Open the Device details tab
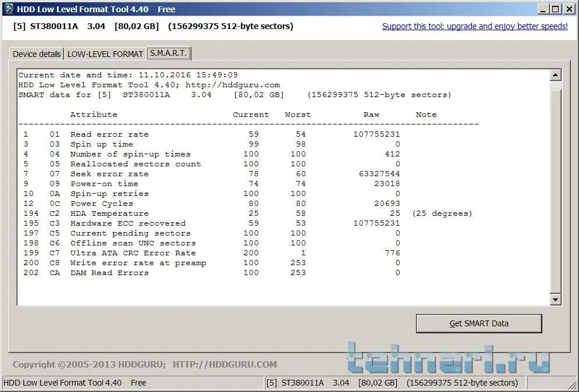The height and width of the screenshot is (392, 579). coord(37,54)
